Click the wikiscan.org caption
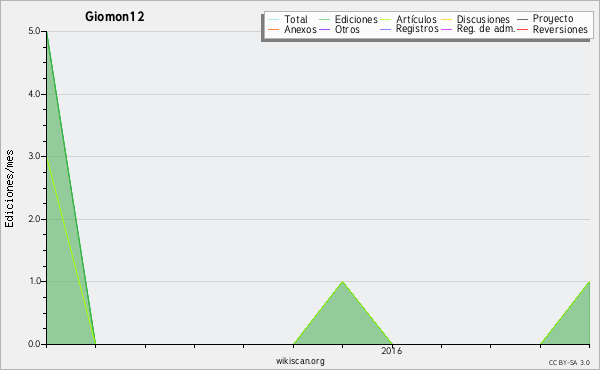600x370 pixels. click(300, 361)
